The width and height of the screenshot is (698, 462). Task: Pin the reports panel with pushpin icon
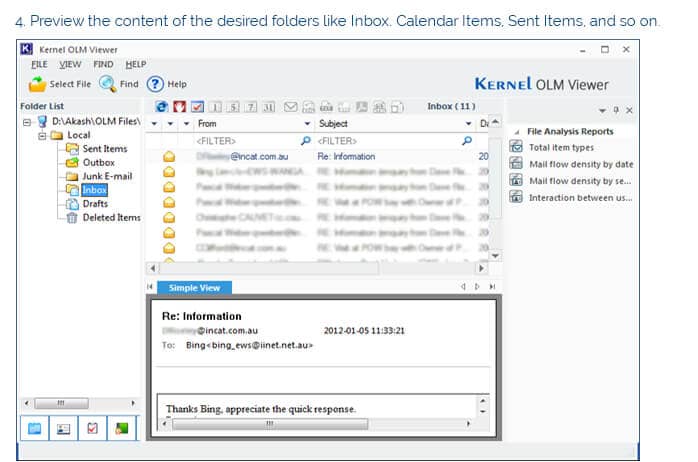click(x=616, y=109)
